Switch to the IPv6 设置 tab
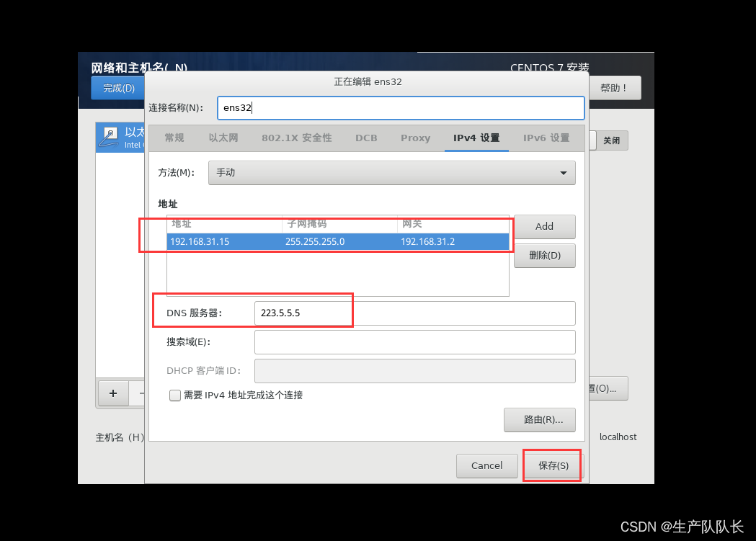This screenshot has height=541, width=756. click(546, 138)
